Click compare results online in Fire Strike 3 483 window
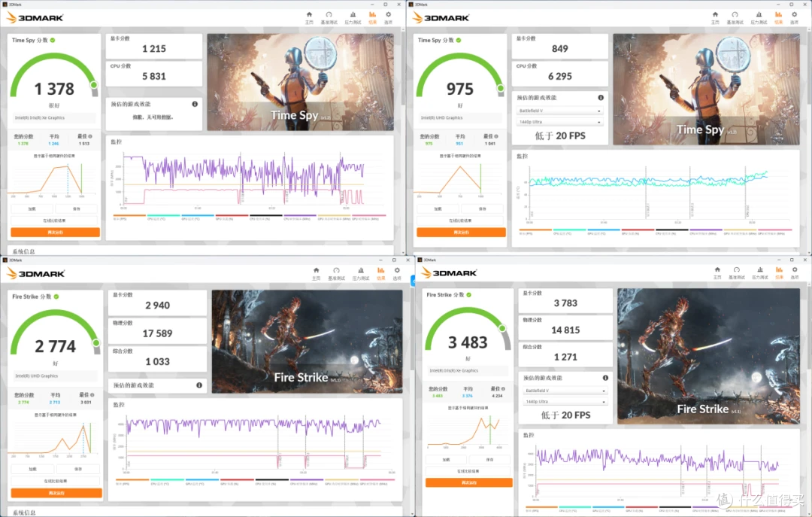This screenshot has width=812, height=517. [468, 471]
